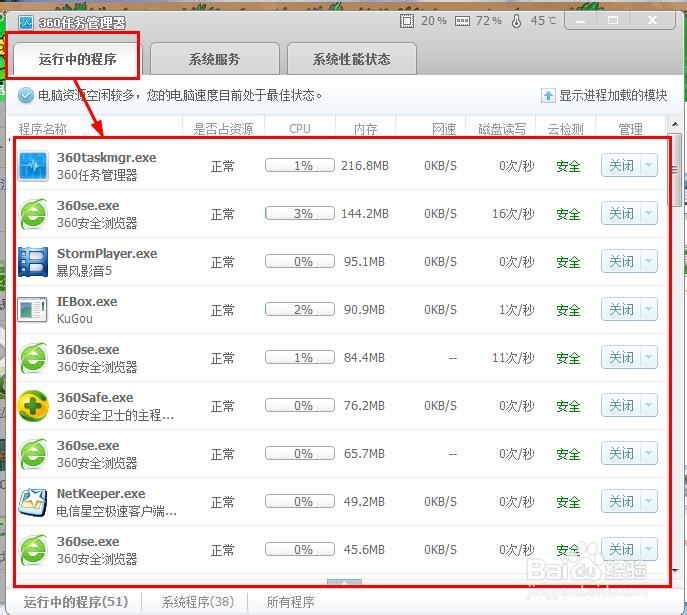The image size is (687, 615).
Task: Open 关闭 dropdown arrow for 360taskmgr.exe
Action: (649, 166)
